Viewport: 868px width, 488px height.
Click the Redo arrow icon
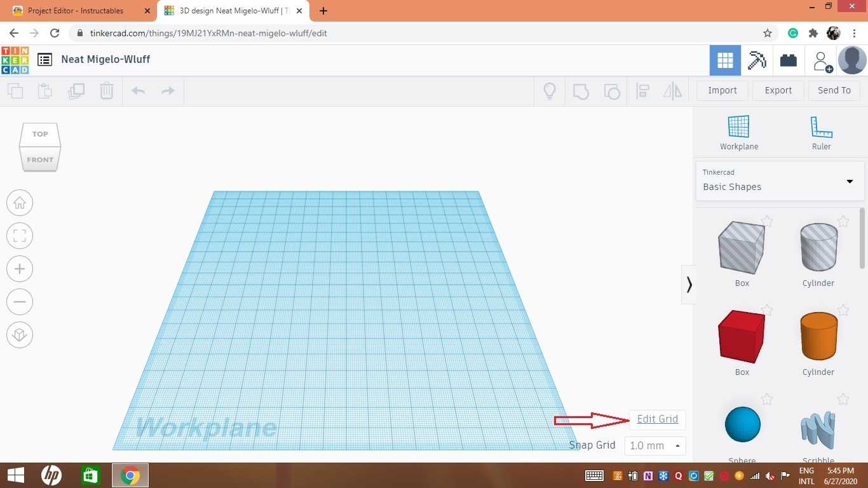point(167,91)
